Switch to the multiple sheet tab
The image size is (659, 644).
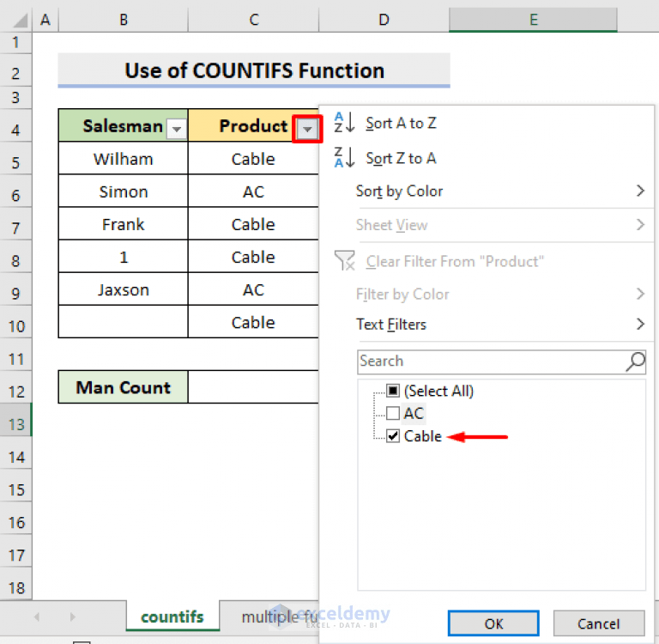coord(269,617)
